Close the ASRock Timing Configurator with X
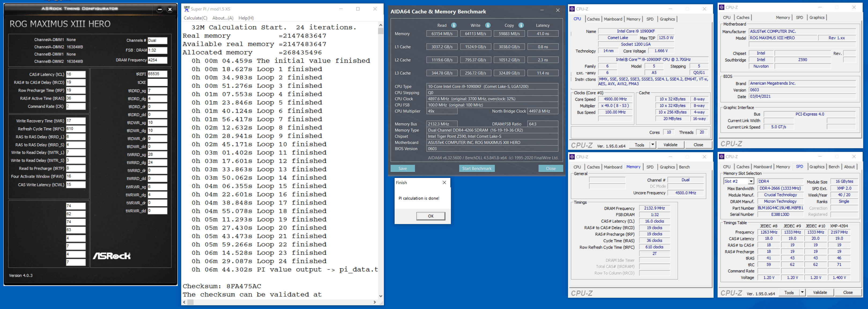The width and height of the screenshot is (868, 309). click(170, 9)
